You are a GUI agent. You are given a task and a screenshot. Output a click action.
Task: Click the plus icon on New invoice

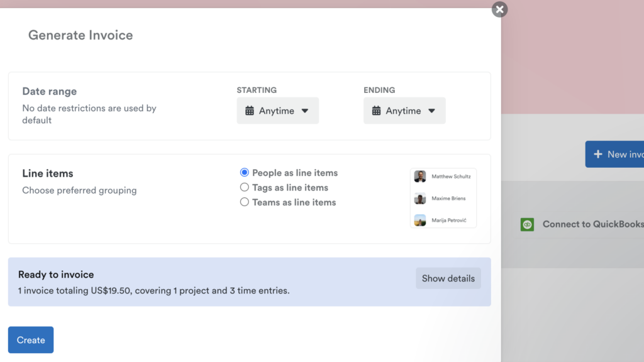pyautogui.click(x=598, y=155)
